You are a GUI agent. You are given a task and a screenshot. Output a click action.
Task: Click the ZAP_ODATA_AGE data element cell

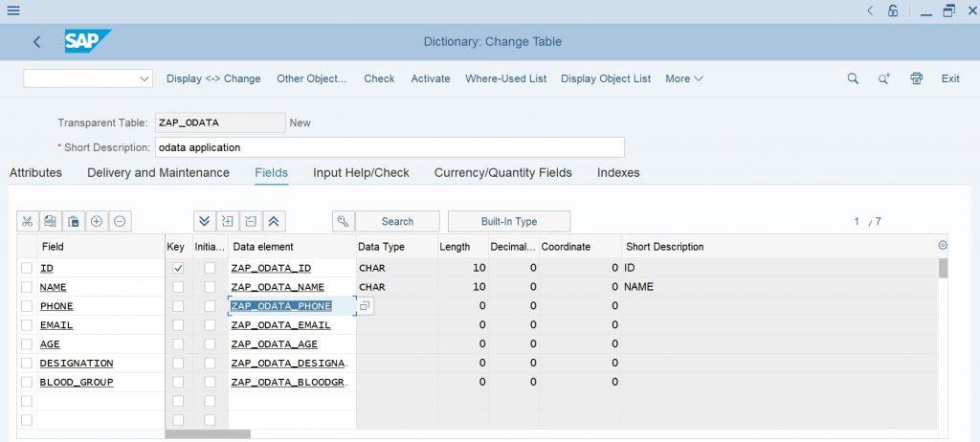click(x=292, y=344)
